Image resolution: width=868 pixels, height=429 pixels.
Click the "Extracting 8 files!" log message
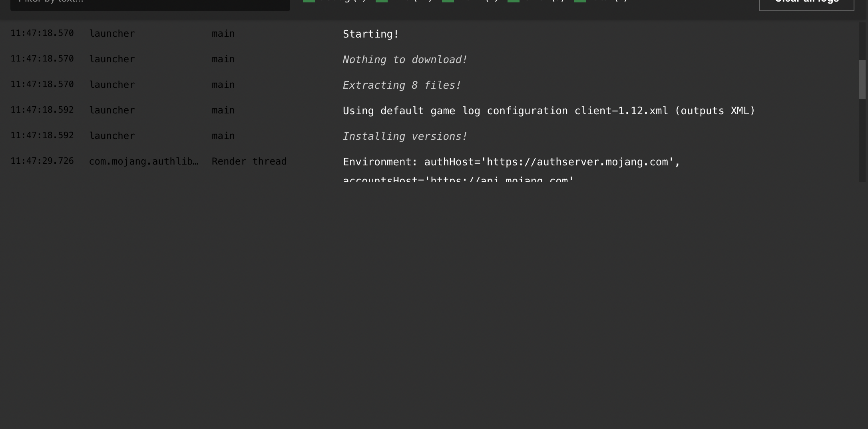click(402, 85)
